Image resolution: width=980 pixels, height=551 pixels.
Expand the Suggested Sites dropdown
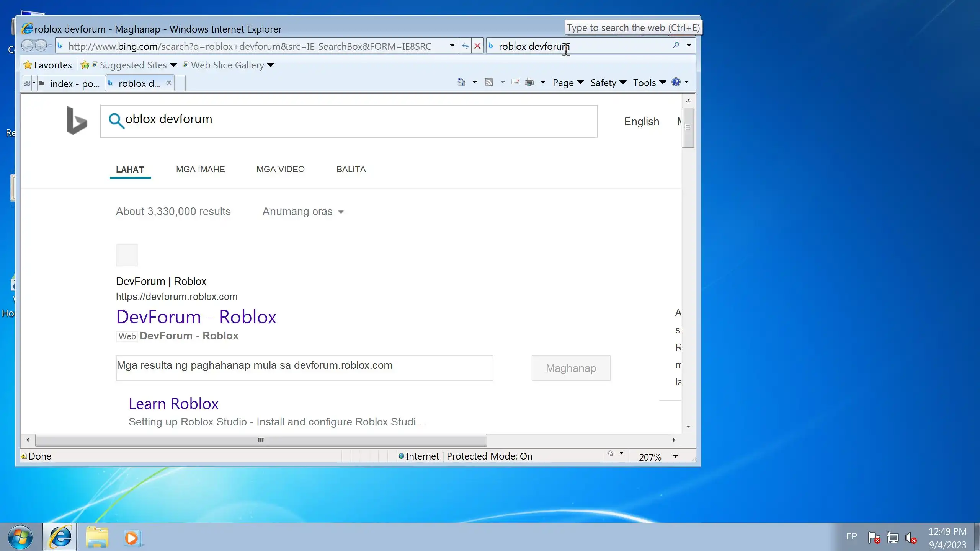point(173,65)
